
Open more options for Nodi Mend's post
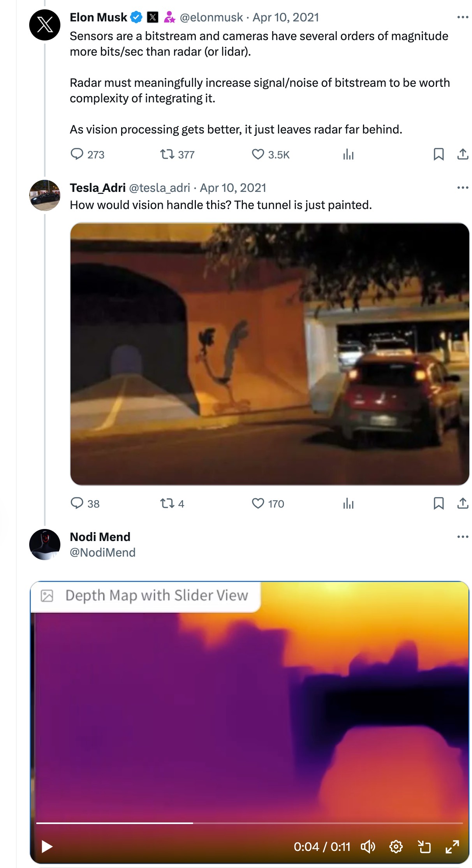462,537
